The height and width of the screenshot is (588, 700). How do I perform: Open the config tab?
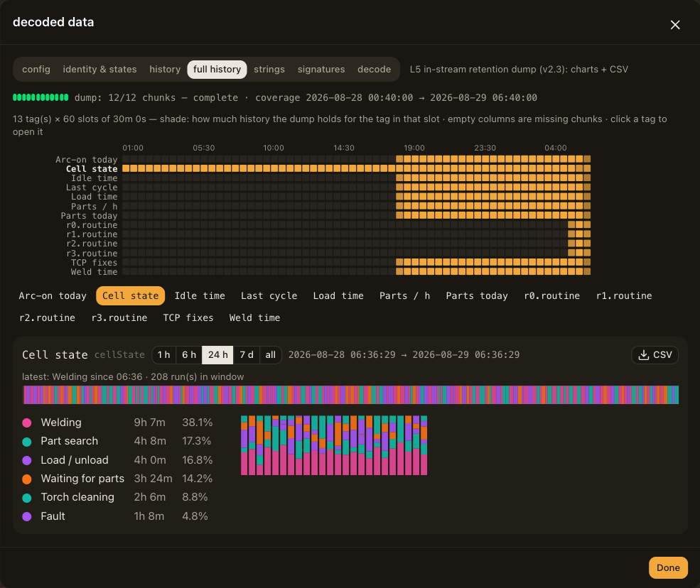click(36, 69)
